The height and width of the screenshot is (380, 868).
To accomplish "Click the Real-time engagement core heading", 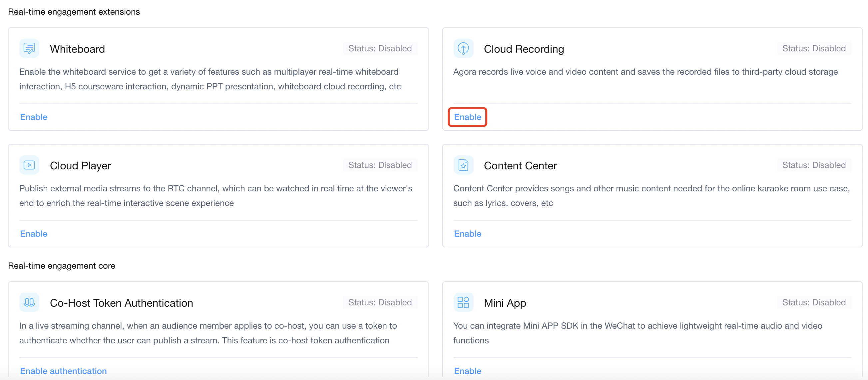I will click(x=62, y=266).
